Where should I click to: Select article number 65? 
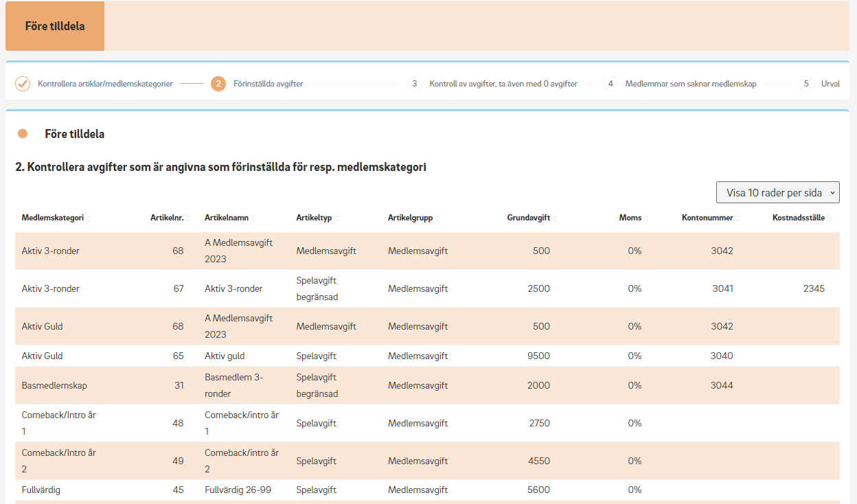179,356
